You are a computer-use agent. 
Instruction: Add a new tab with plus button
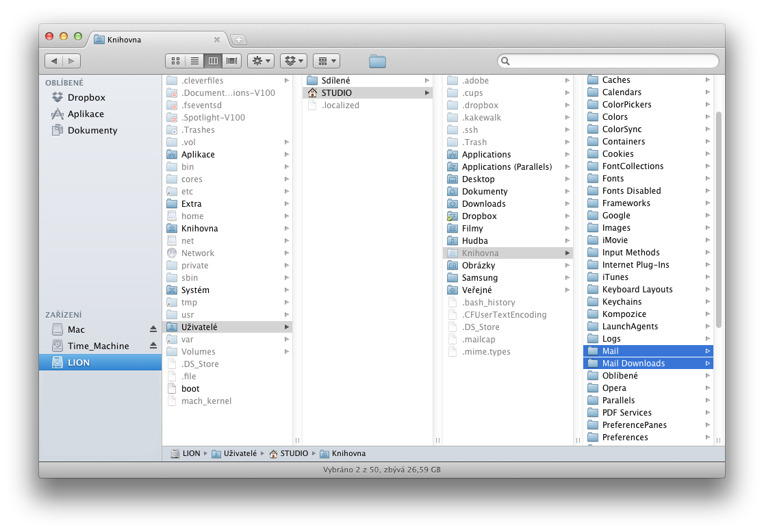pyautogui.click(x=238, y=40)
